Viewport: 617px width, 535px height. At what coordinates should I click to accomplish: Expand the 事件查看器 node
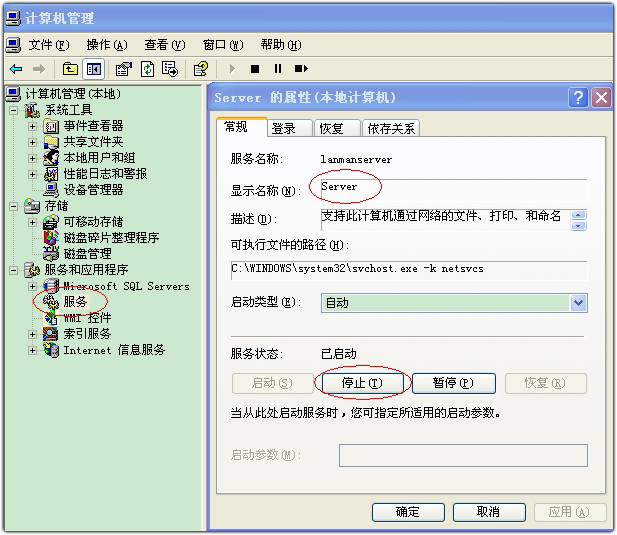tap(33, 126)
